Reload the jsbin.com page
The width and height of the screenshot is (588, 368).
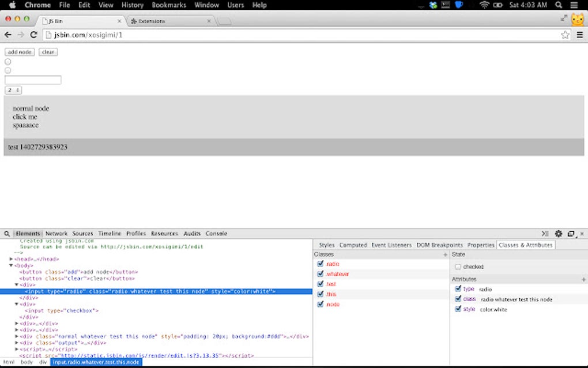click(33, 35)
